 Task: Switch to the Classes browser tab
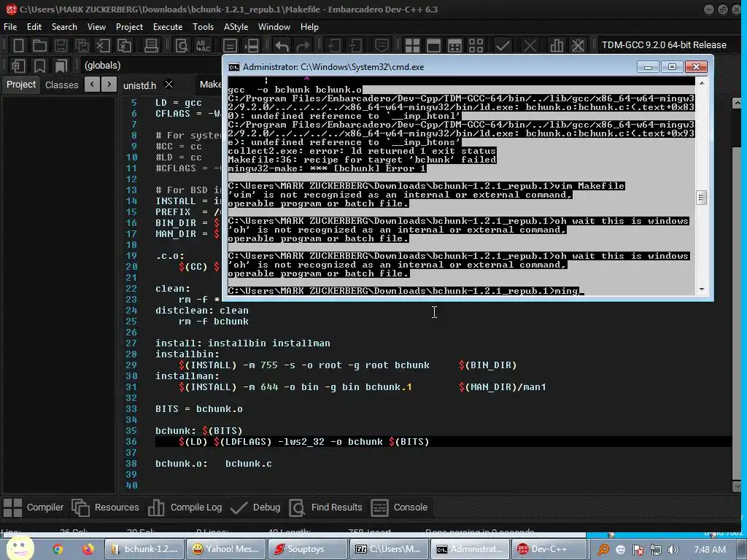coord(61,85)
